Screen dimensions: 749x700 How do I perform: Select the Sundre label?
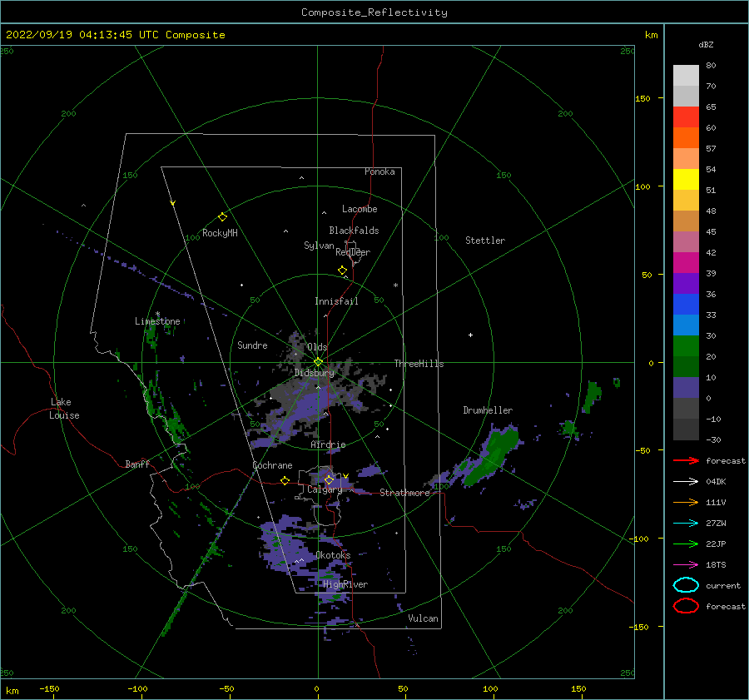point(252,345)
